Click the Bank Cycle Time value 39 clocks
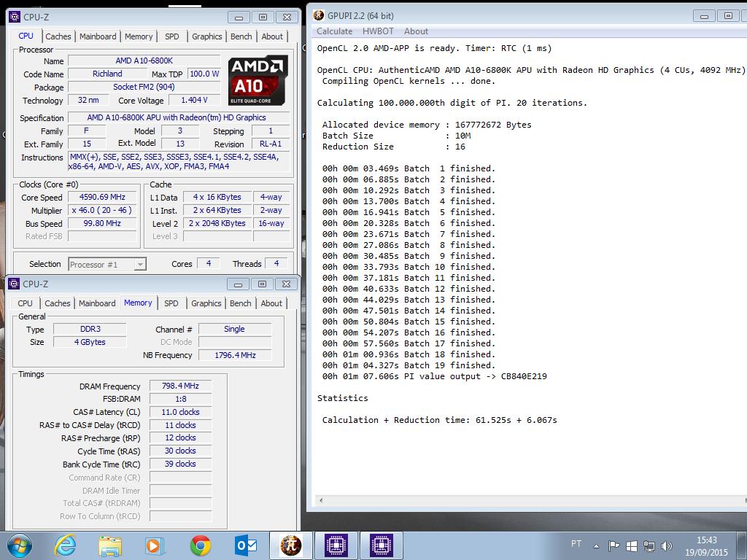 coord(180,464)
